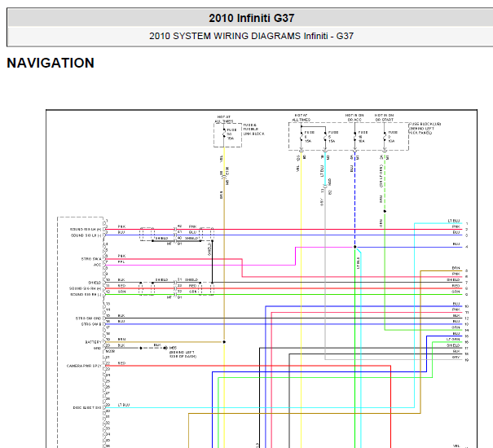Click the vertical "SHIELD" label beside the black wire

[209, 249]
